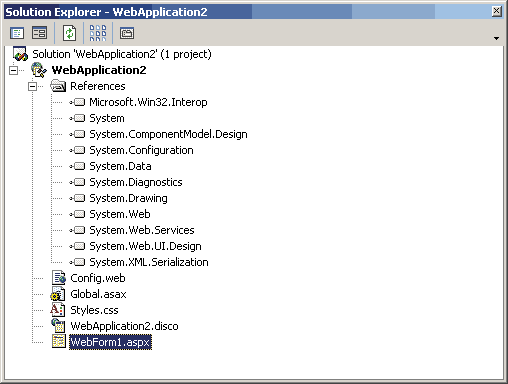Click the View Code toolbar icon
Viewport: 508px width, 384px height.
(17, 33)
